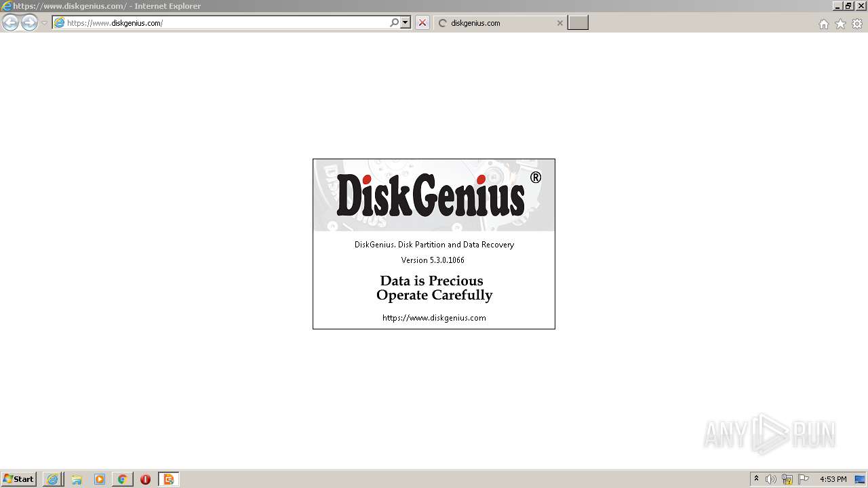Click the show desktop tray icon

click(x=860, y=479)
